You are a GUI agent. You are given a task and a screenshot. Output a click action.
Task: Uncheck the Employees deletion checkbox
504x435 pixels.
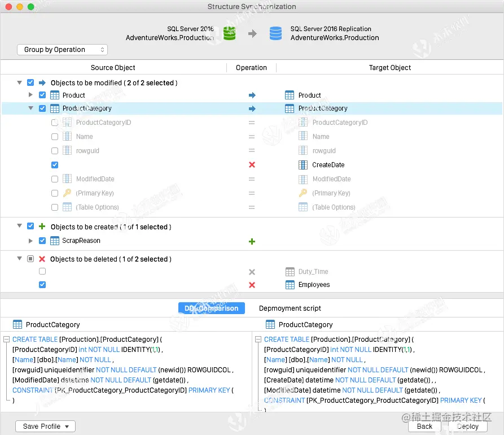tap(42, 284)
